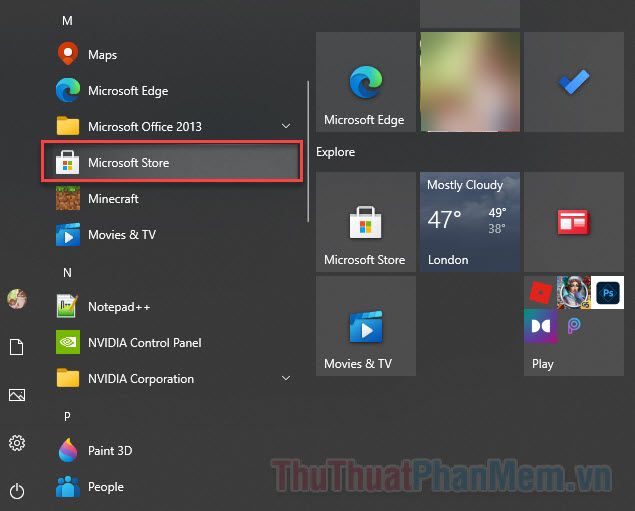Open the Dolby icon in Play tile
This screenshot has width=635, height=511.
point(541,326)
